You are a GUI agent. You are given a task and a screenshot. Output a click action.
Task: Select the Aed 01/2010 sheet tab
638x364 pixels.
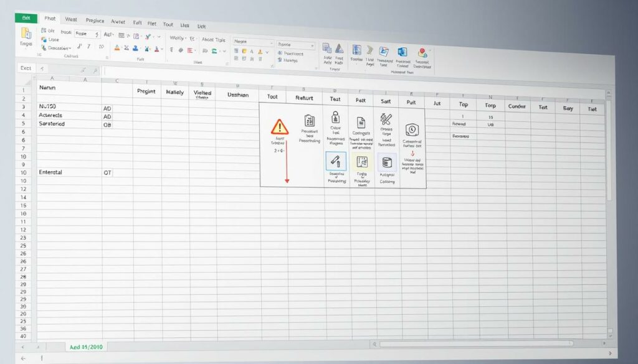coord(86,347)
